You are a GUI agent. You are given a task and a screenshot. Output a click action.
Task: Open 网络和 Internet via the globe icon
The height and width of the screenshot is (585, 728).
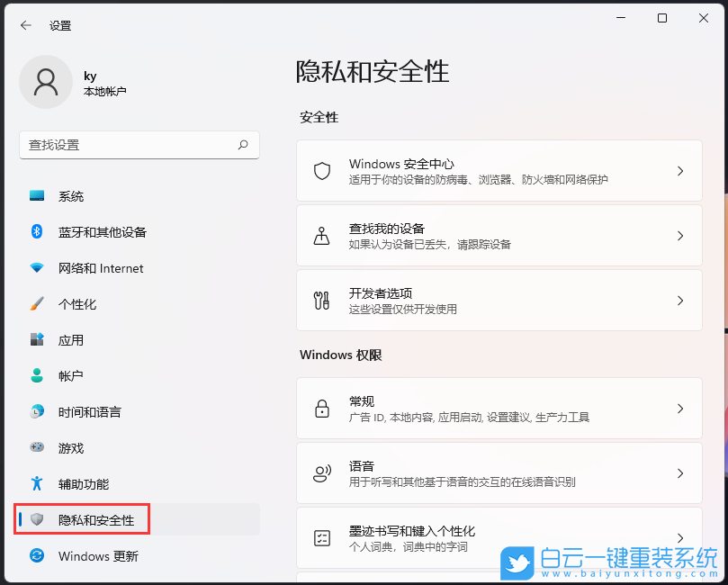[36, 268]
